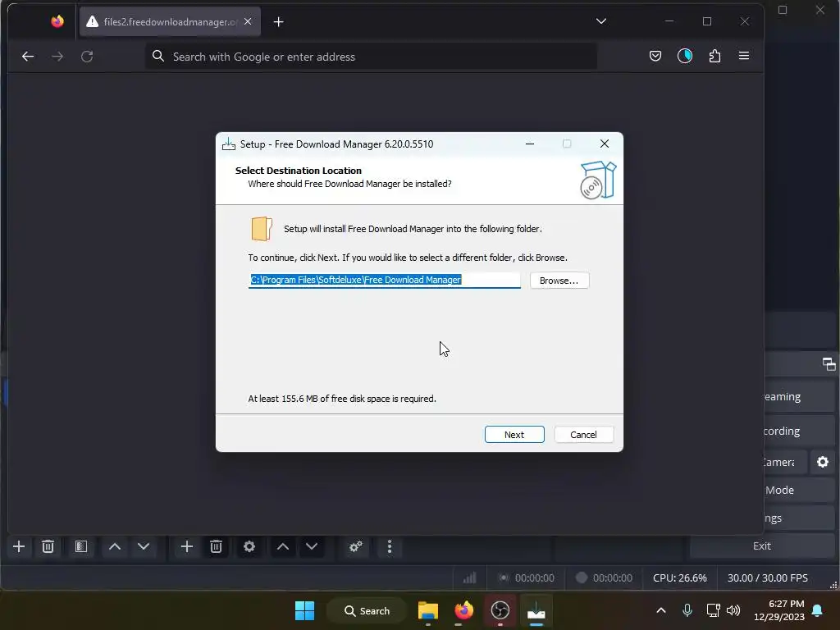Cancel the Free Download Manager setup
Screen dimensions: 840x630
583,435
